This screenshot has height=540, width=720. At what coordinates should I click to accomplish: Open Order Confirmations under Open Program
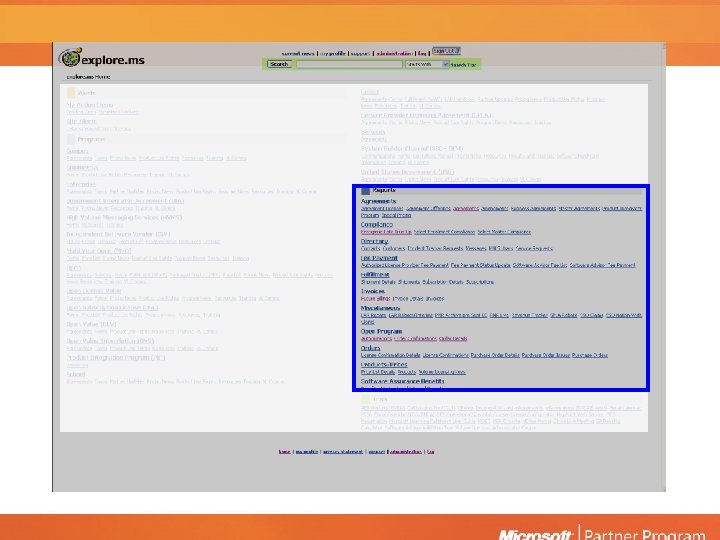click(415, 338)
